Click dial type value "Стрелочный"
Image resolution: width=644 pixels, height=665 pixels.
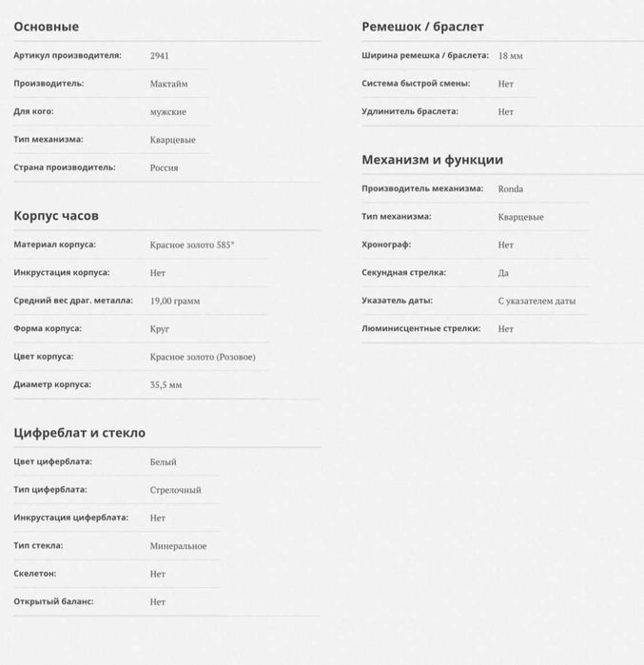(176, 490)
